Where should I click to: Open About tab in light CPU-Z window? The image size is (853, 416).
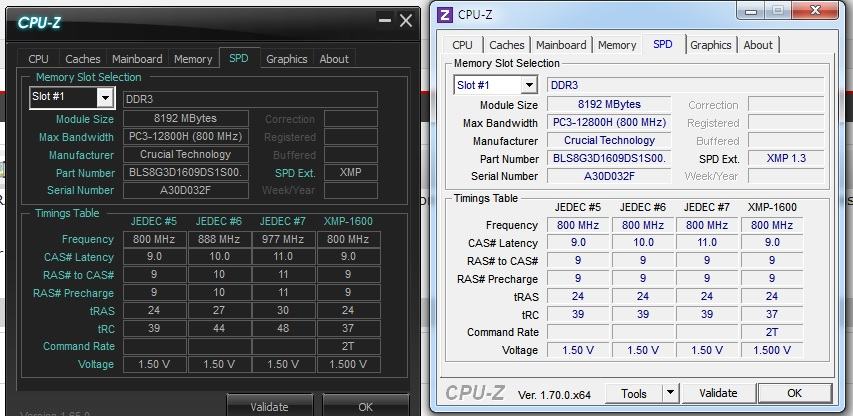758,45
